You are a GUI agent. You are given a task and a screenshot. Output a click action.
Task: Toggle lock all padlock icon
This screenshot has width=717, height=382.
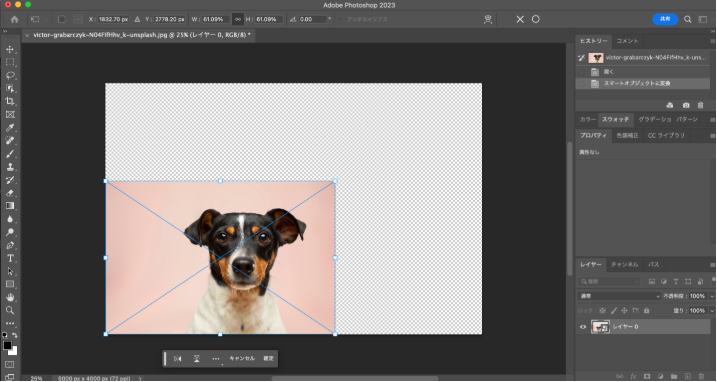(646, 311)
